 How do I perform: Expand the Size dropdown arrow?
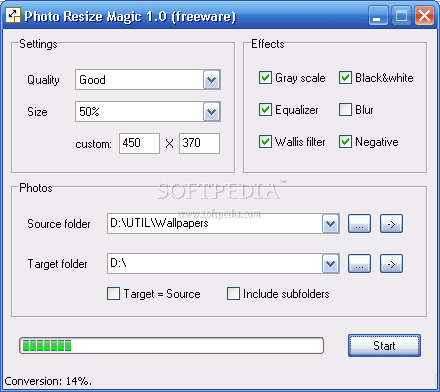pyautogui.click(x=212, y=112)
